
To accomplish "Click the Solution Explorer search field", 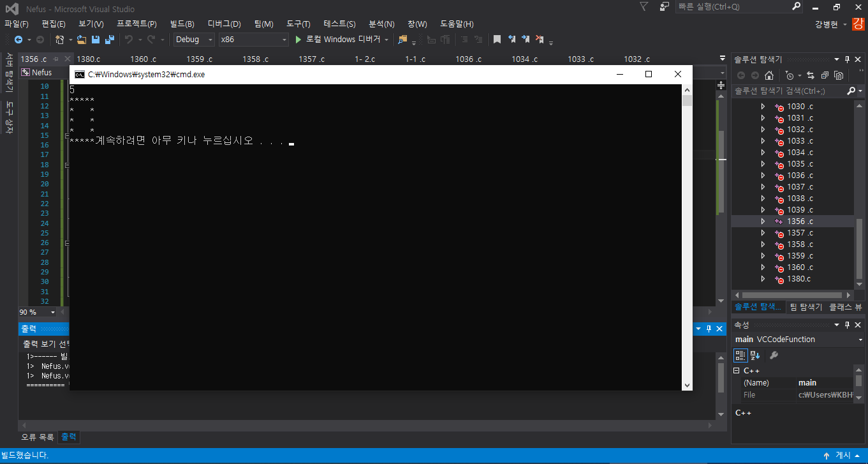I will [x=790, y=91].
